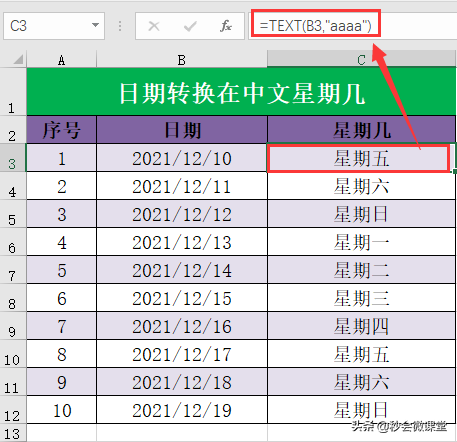Select row 9 header
Viewport: 457px width, 442px height.
[13, 326]
